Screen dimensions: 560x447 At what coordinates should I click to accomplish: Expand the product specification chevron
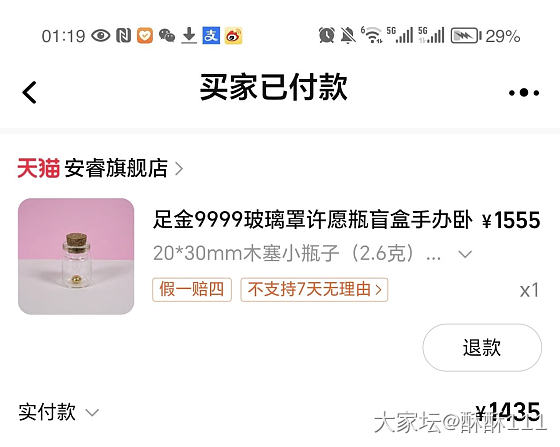coord(465,254)
